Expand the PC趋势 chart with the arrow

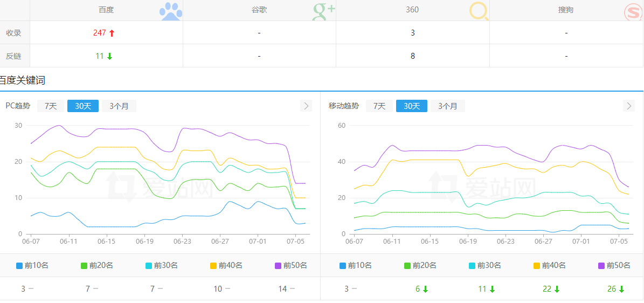pyautogui.click(x=306, y=106)
